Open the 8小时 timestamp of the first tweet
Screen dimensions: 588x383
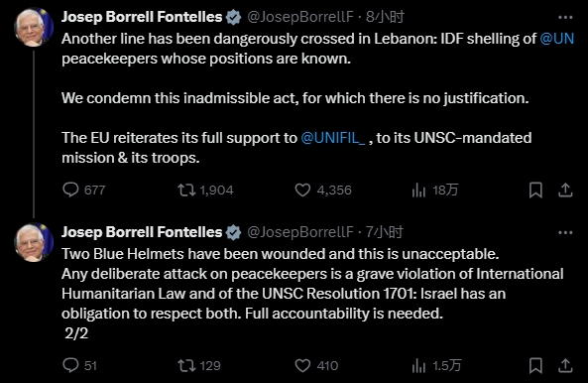385,17
